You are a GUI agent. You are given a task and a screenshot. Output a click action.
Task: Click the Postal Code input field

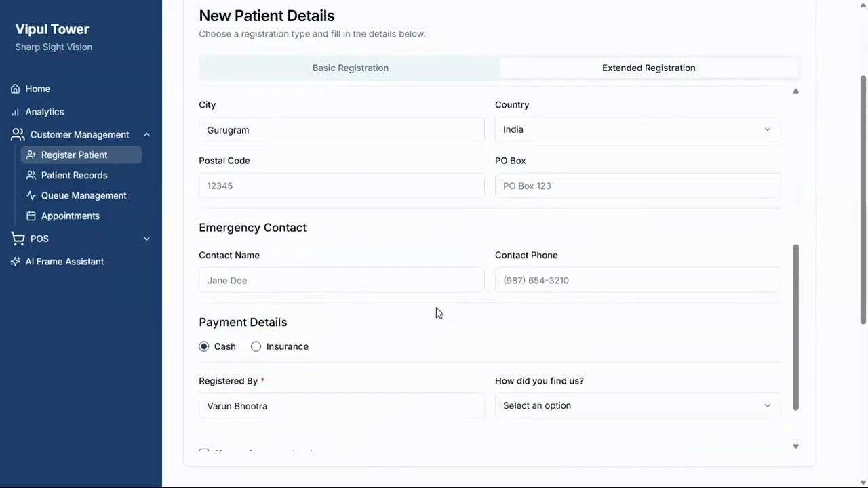click(x=342, y=186)
